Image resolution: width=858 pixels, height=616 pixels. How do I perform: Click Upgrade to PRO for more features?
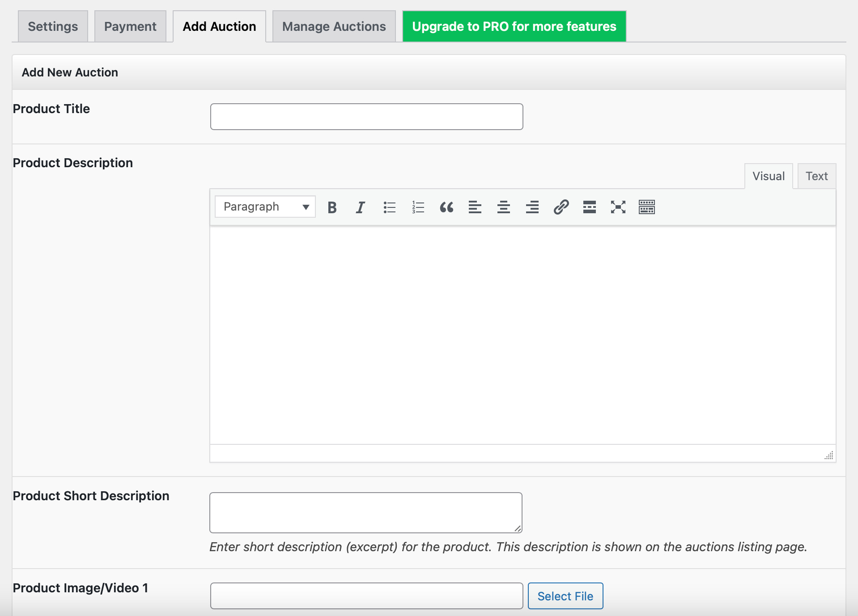click(x=514, y=26)
